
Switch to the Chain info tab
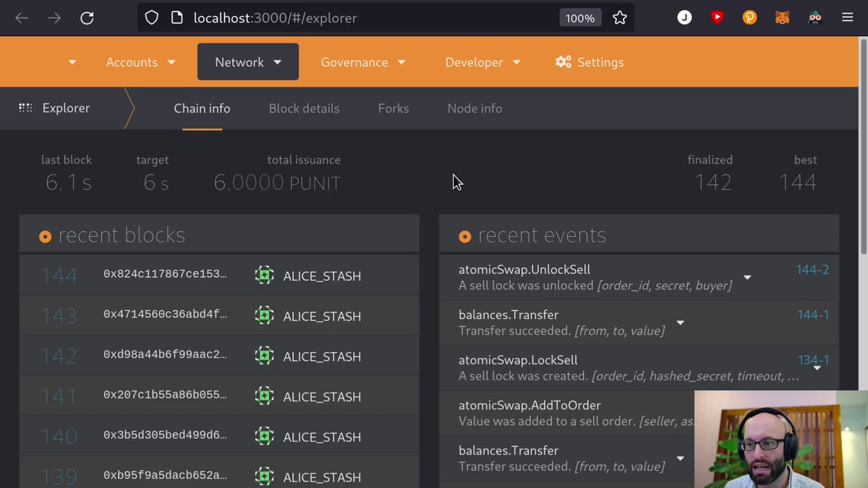tap(202, 108)
